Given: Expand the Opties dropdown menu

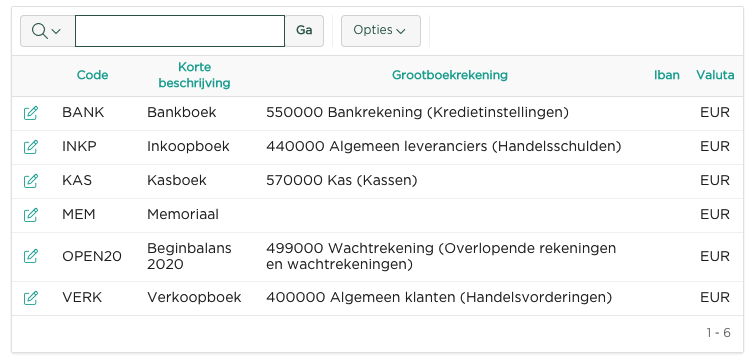Looking at the screenshot, I should (381, 31).
